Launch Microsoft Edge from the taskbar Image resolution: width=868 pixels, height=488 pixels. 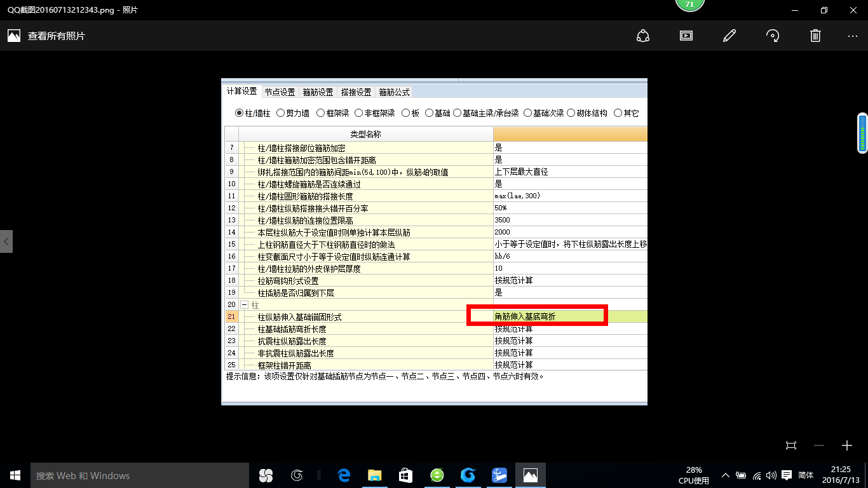click(x=344, y=475)
